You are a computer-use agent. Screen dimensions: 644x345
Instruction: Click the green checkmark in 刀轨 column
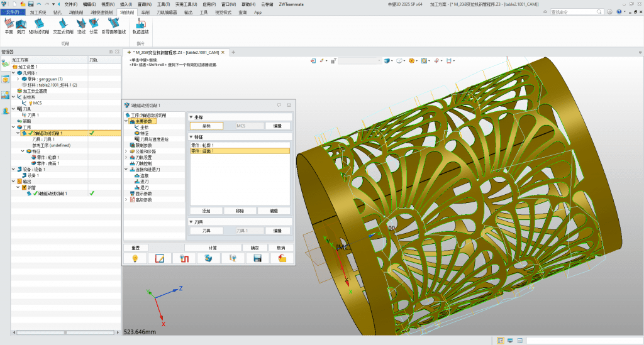[x=92, y=133]
